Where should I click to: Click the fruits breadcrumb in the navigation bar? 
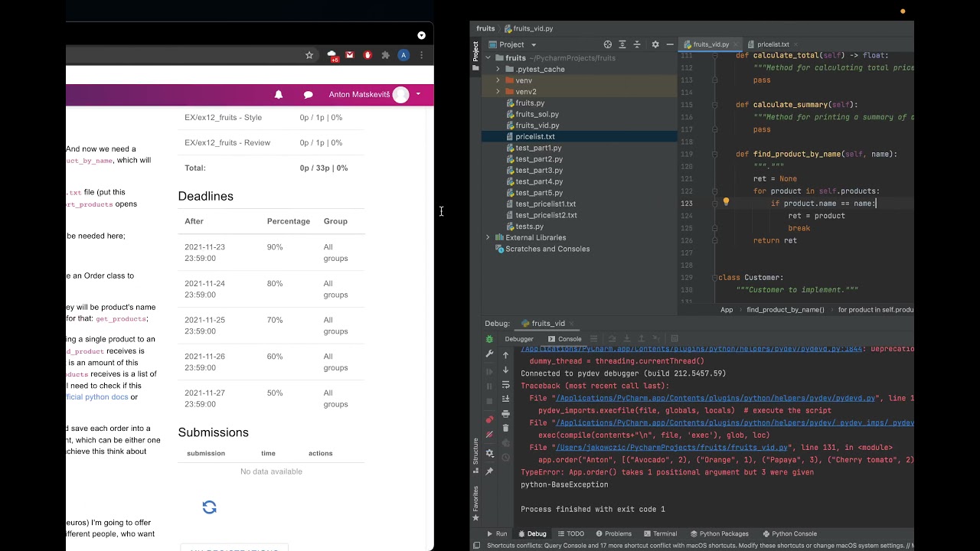(485, 28)
